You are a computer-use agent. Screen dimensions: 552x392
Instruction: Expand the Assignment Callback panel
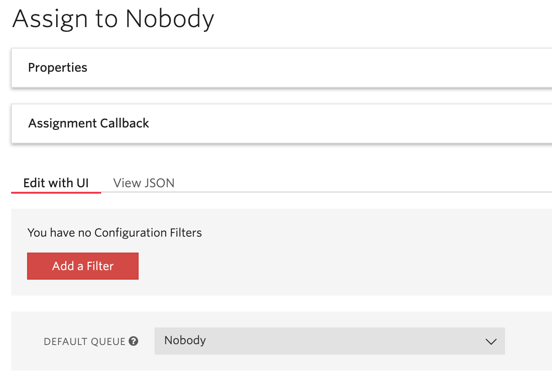click(x=282, y=123)
